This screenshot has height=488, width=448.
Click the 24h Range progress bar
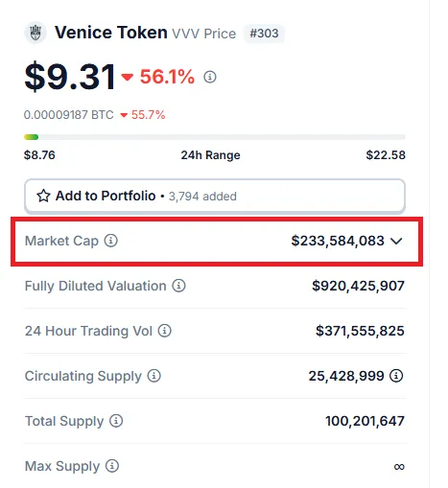coord(215,137)
